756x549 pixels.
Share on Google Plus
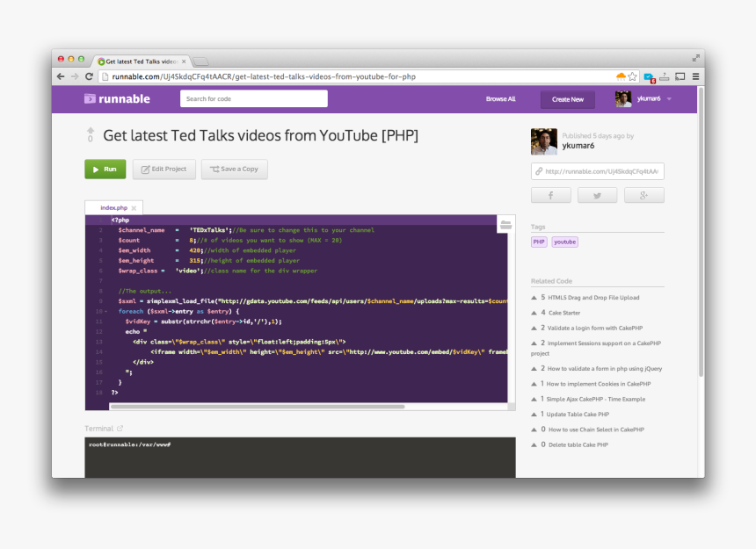tap(644, 196)
